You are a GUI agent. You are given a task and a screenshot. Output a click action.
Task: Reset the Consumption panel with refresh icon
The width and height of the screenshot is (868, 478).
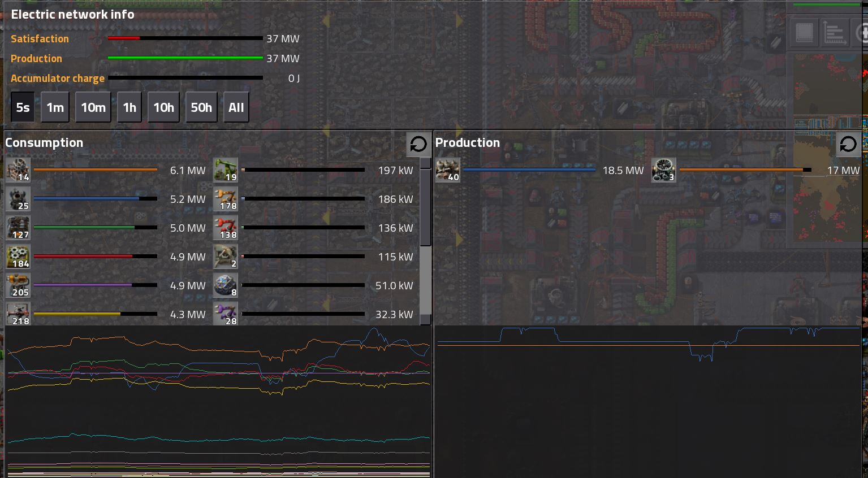pos(418,145)
